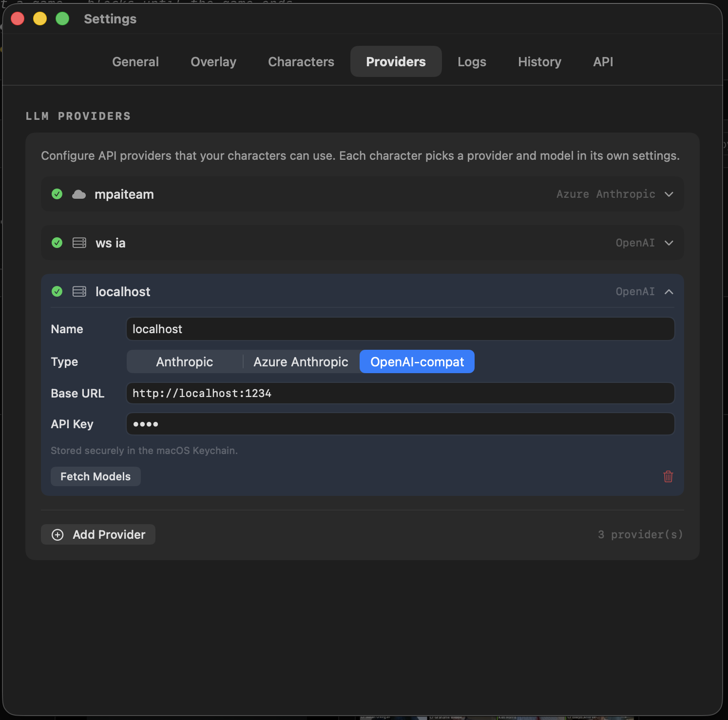Image resolution: width=728 pixels, height=720 pixels.
Task: Focus the Name field containing localhost
Action: [x=401, y=329]
